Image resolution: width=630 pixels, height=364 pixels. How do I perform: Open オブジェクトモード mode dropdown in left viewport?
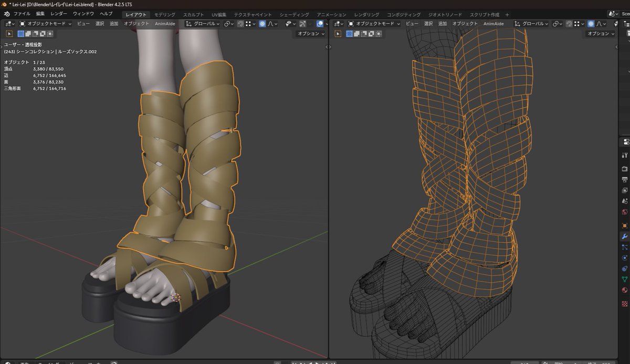[46, 24]
